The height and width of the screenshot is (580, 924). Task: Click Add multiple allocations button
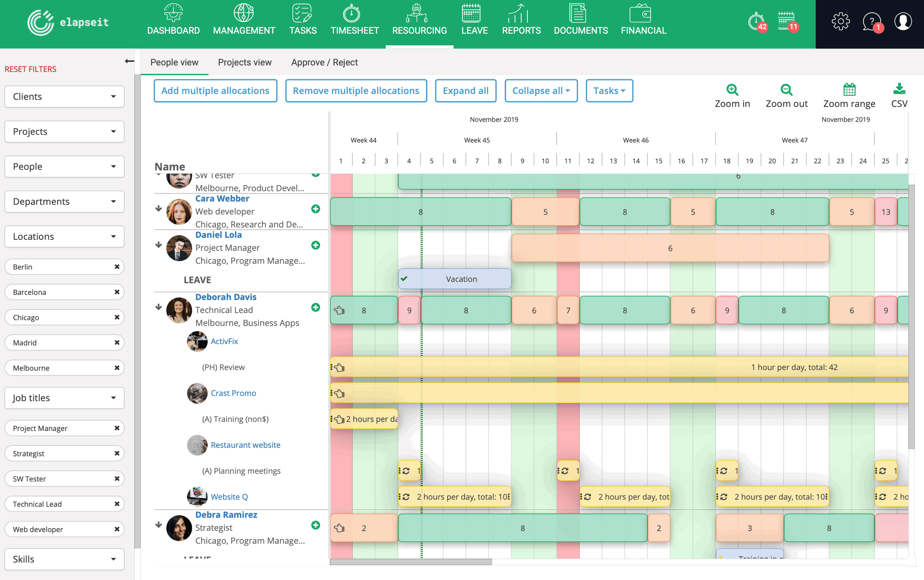tap(215, 91)
